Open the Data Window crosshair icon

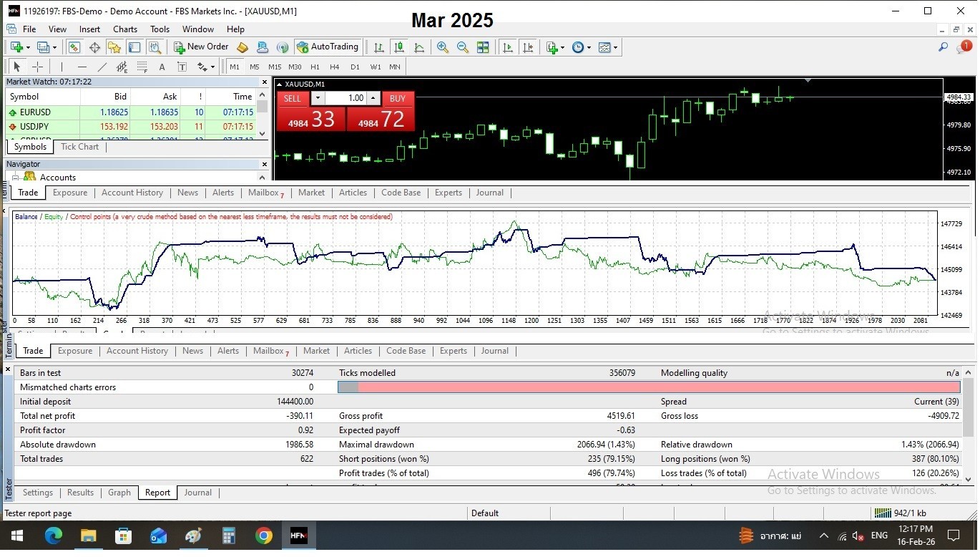(94, 47)
